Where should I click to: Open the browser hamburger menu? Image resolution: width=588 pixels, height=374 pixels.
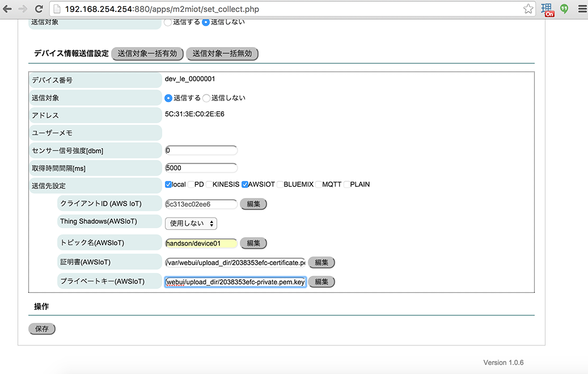point(582,9)
